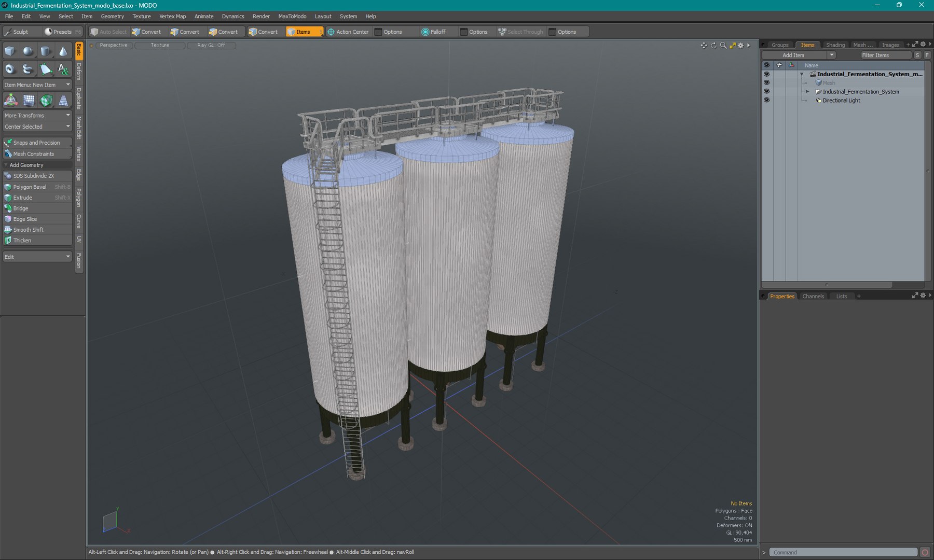Screen dimensions: 934x560
Task: Click the Snaps and Precision button
Action: click(x=37, y=143)
